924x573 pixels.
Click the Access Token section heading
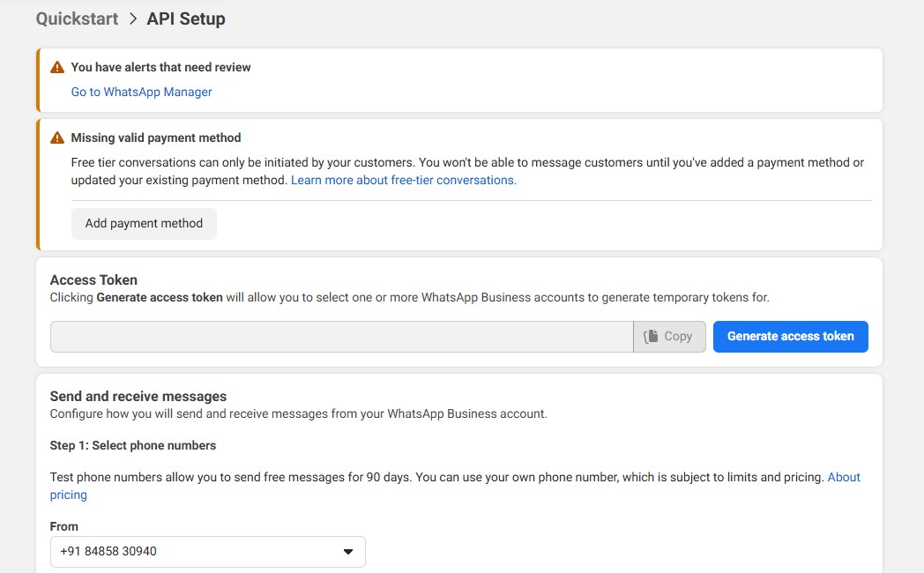(93, 279)
